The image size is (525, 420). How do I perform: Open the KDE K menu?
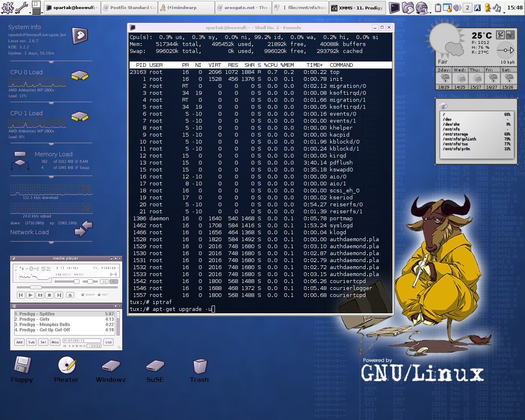tap(7, 7)
